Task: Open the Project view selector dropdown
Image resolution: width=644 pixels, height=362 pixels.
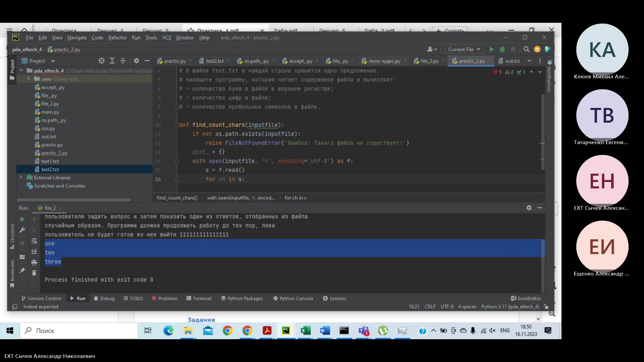Action: (38, 61)
